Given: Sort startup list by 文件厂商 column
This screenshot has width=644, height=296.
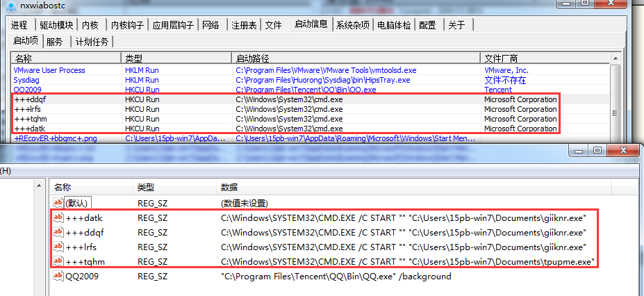Looking at the screenshot, I should [x=503, y=58].
